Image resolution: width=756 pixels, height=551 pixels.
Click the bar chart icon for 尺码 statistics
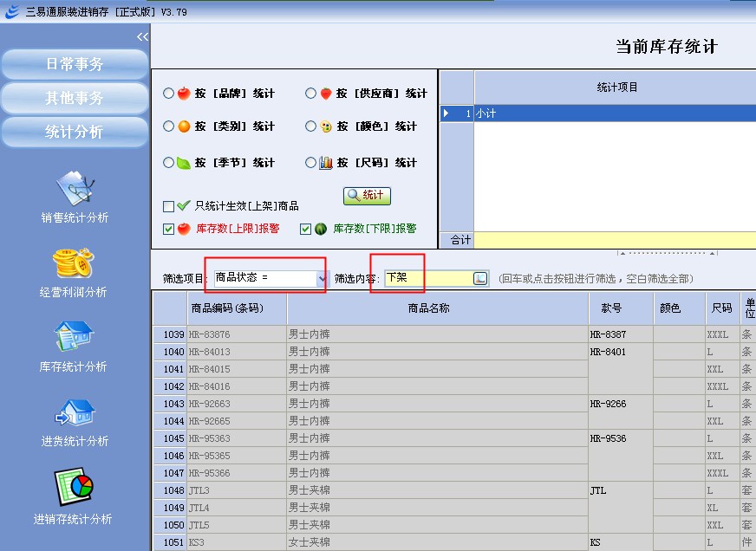tap(326, 163)
